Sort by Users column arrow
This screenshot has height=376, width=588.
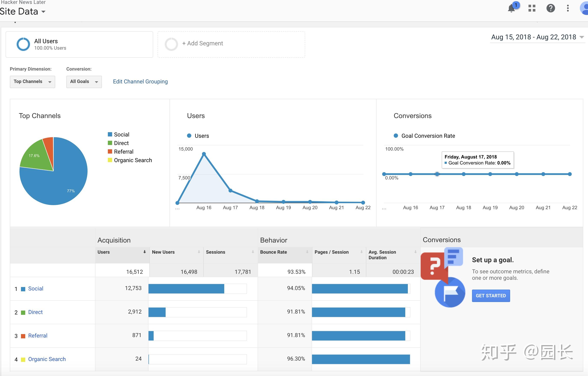pos(145,252)
